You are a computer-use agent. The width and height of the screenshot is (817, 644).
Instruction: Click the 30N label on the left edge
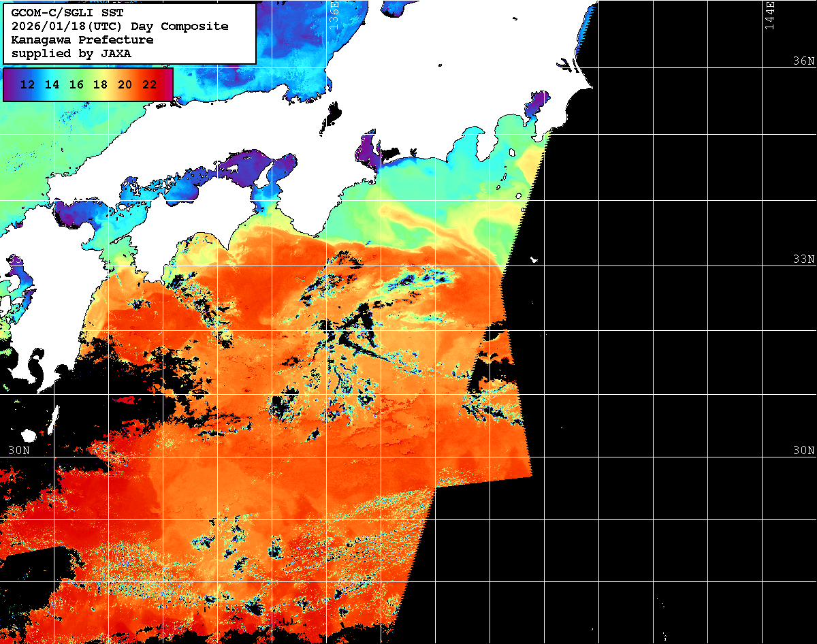[x=18, y=451]
